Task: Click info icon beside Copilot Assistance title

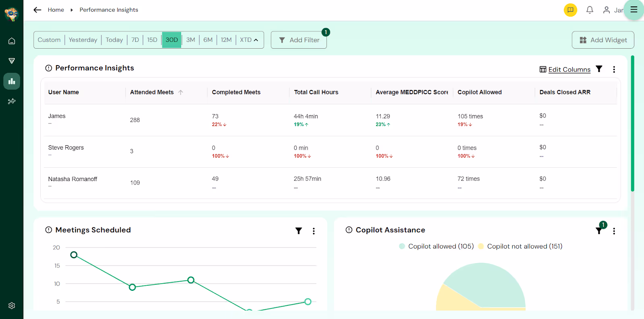Action: (x=349, y=230)
